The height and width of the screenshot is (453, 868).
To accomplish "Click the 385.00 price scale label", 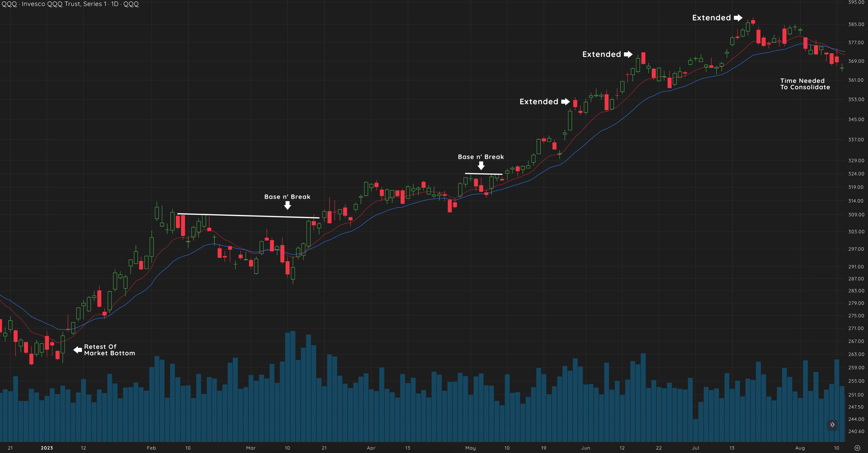I will pos(856,24).
